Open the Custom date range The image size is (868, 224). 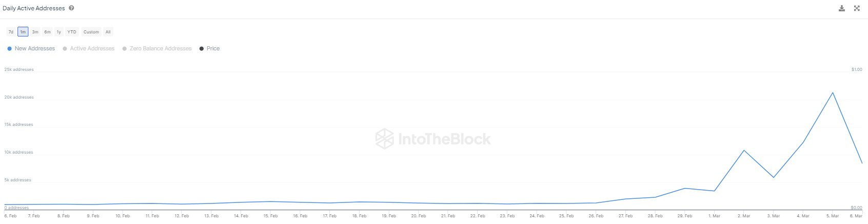[x=91, y=32]
